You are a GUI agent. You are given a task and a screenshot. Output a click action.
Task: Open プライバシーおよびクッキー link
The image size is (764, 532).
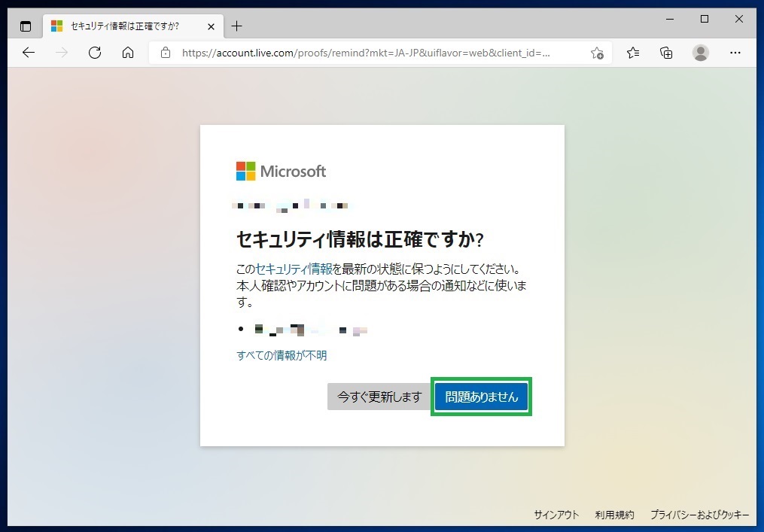pyautogui.click(x=700, y=515)
